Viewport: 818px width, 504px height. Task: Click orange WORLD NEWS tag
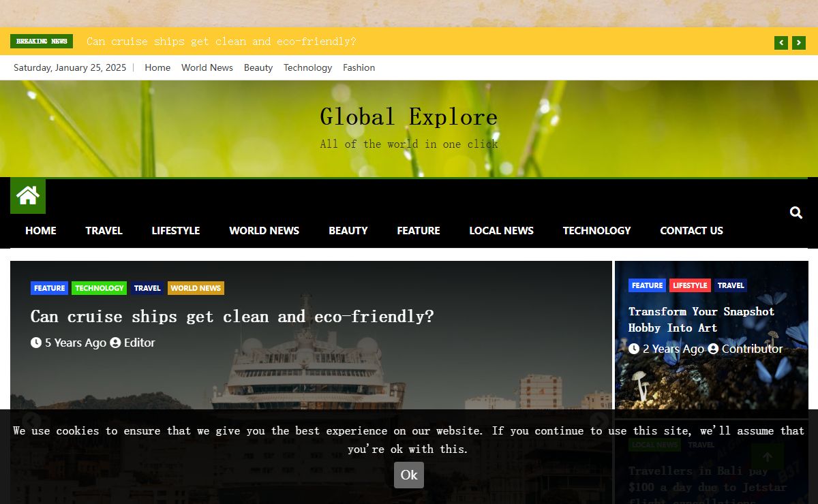tap(196, 288)
